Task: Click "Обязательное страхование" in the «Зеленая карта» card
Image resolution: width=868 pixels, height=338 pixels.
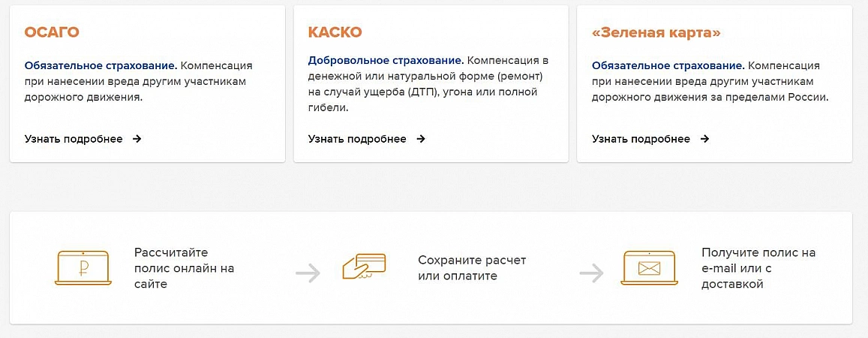Action: click(x=668, y=65)
